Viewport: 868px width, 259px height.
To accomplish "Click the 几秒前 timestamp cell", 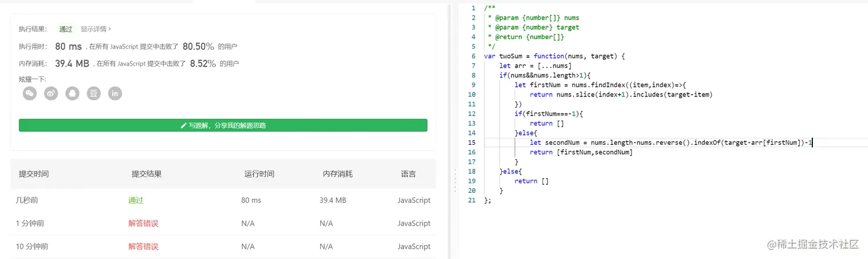I will (x=27, y=200).
